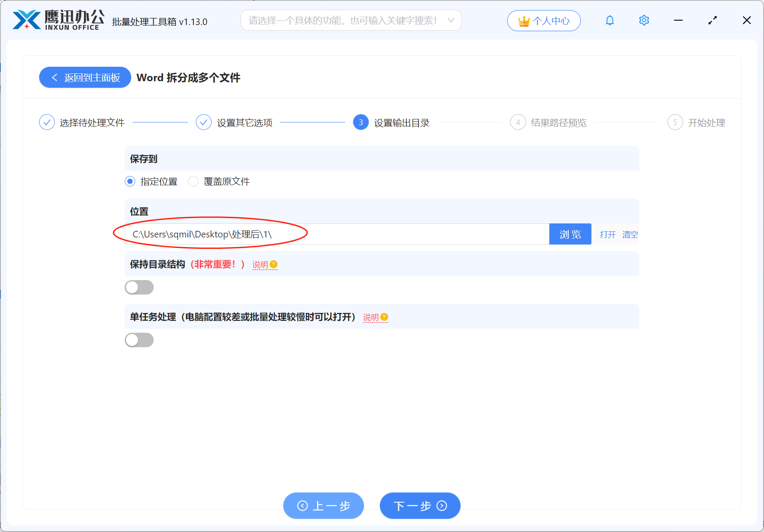Click the fullscreen expand icon
This screenshot has width=764, height=532.
click(x=712, y=20)
